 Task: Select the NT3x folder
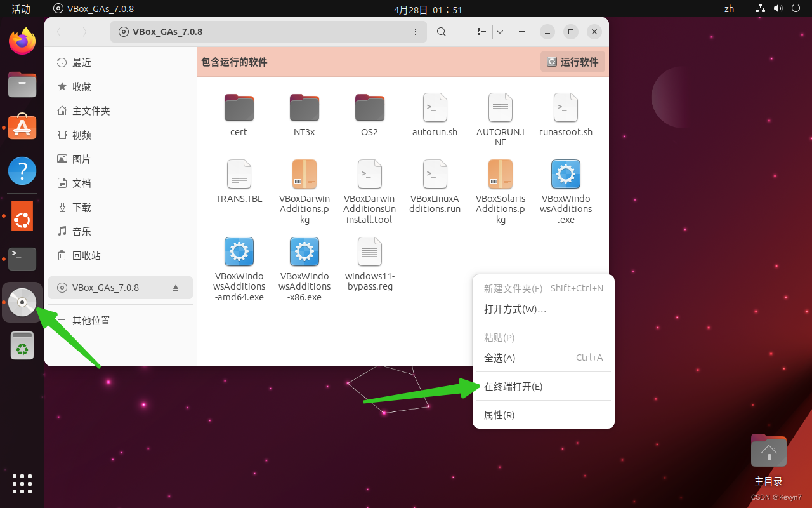pyautogui.click(x=304, y=115)
